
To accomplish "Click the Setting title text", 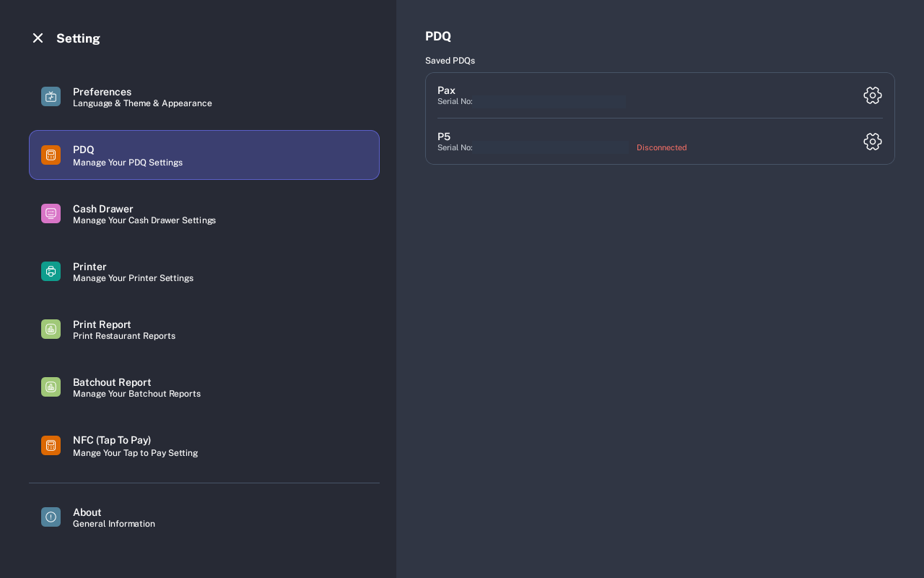I will tap(78, 38).
